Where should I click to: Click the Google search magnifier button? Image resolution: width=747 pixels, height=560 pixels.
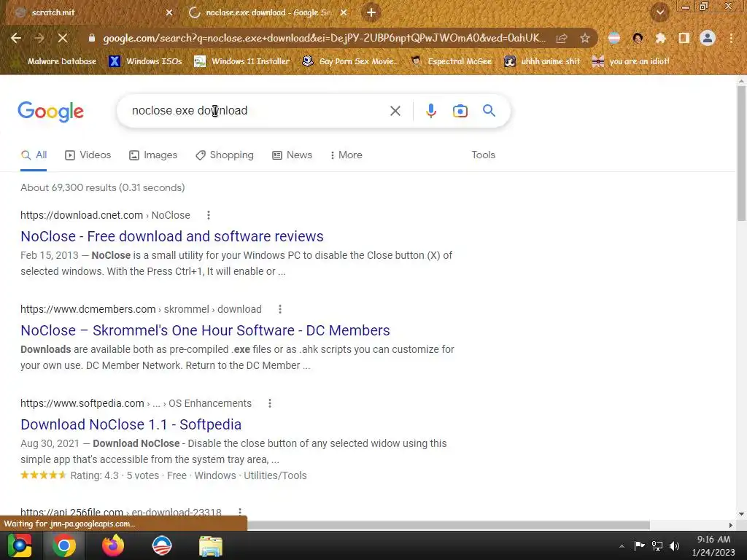[489, 111]
